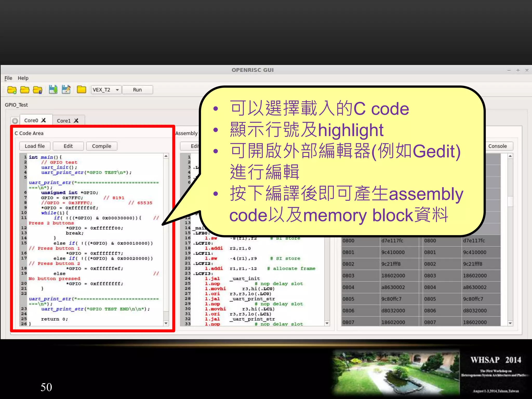Open the Help menu
Screen dimensions: 532x399
[x=23, y=78]
